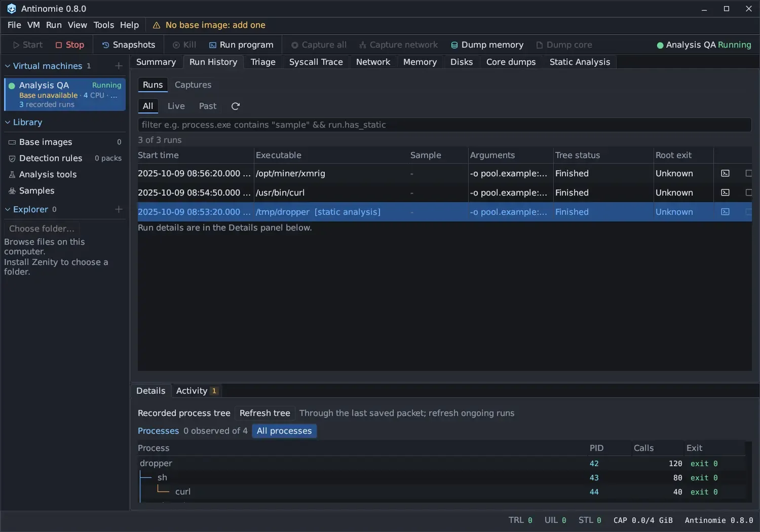The image size is (760, 532).
Task: Click the warning triangle beside No base image
Action: coord(157,25)
